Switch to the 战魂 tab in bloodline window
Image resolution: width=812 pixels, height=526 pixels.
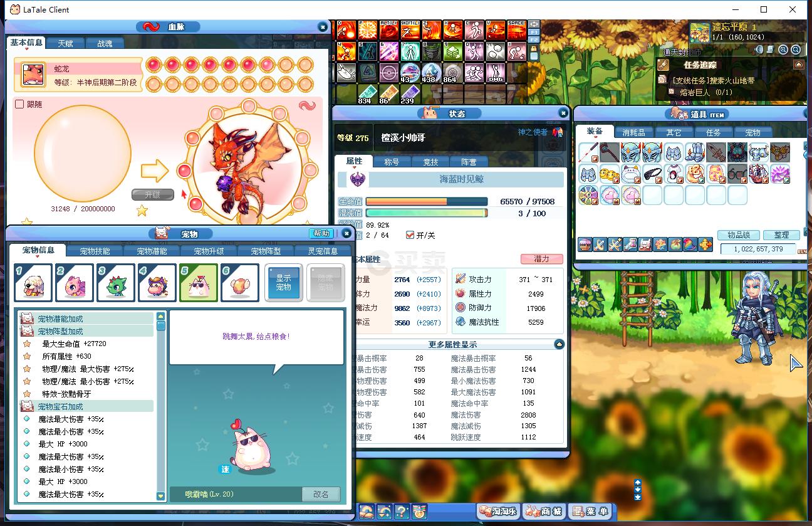(x=104, y=43)
